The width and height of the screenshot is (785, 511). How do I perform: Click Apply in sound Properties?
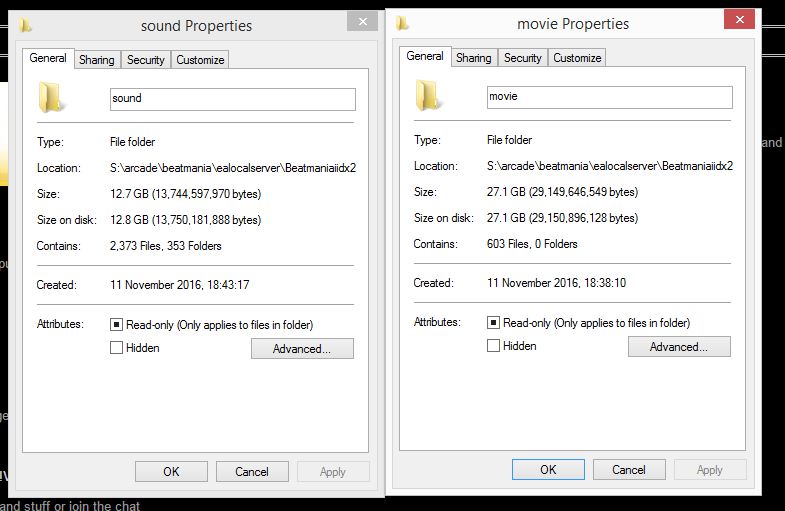tap(333, 471)
